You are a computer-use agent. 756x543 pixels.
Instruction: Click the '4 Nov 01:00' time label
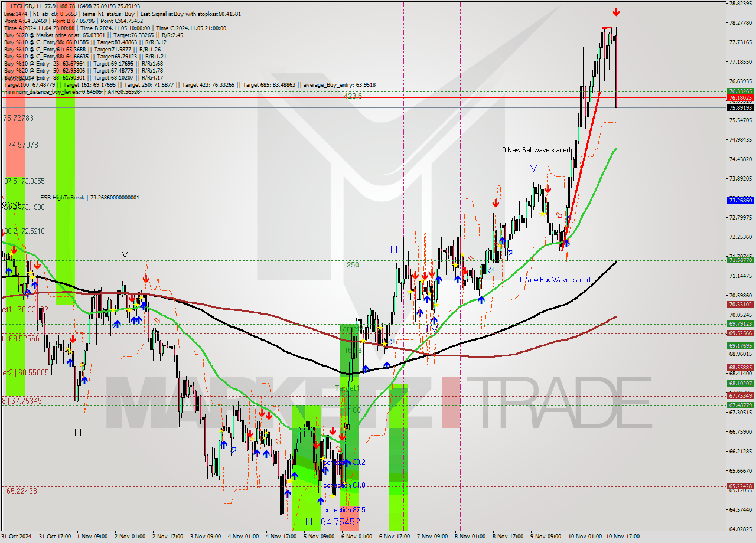(243, 537)
